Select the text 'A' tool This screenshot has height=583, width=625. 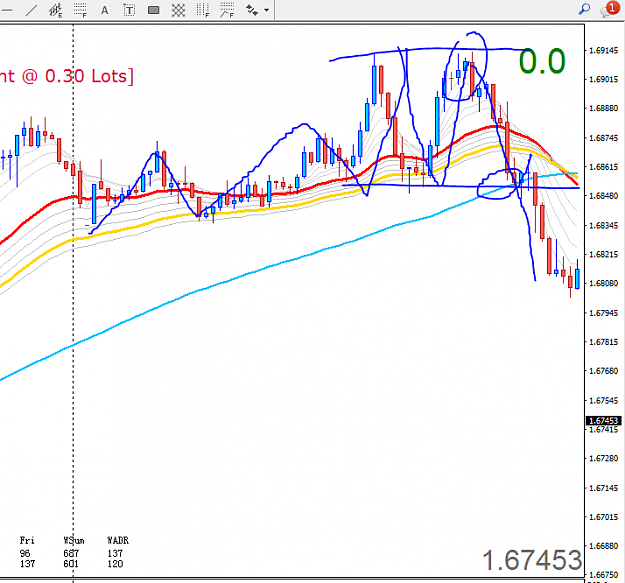(104, 10)
